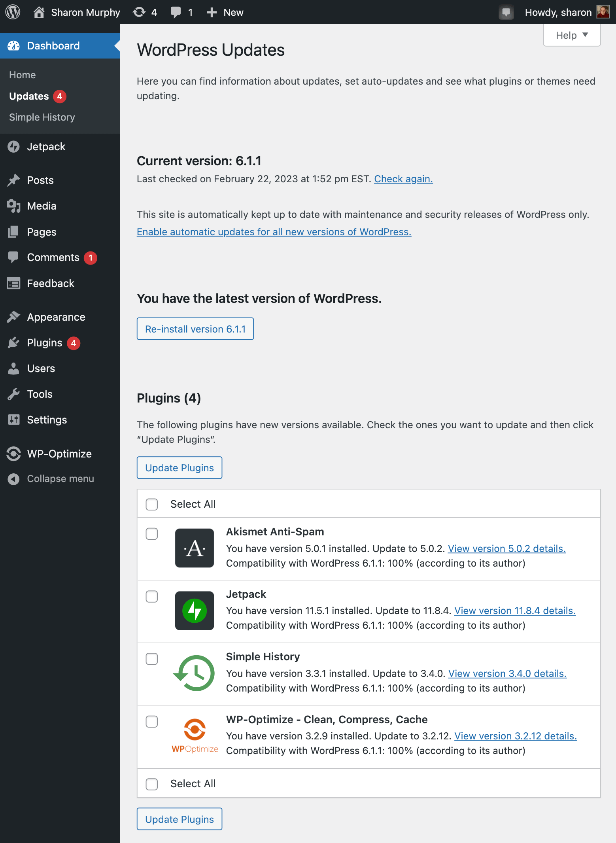Click the Feedback sidebar icon
Viewport: 616px width, 843px height.
point(13,284)
